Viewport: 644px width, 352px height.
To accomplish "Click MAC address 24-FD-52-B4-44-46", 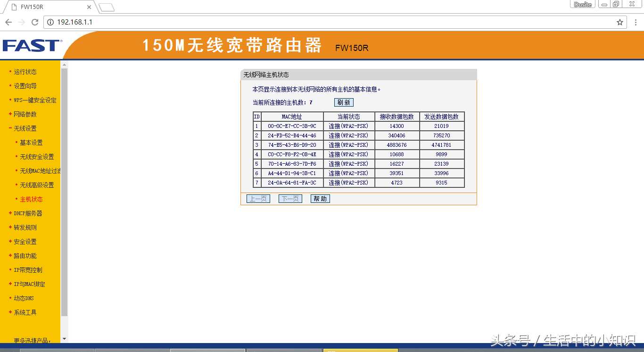I will [292, 135].
